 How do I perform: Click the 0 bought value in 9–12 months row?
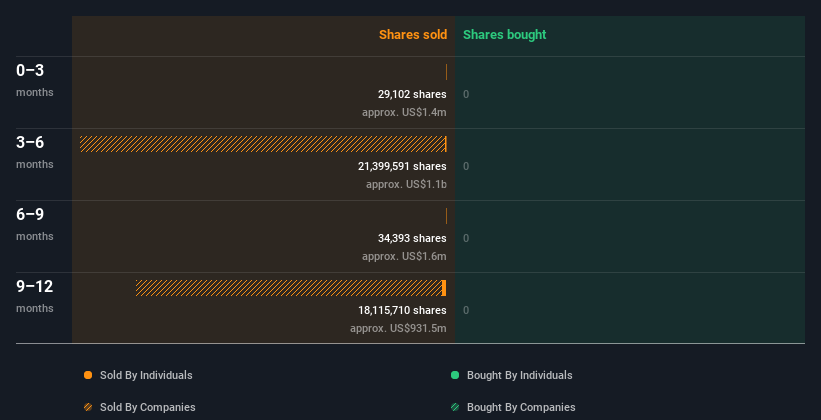466,310
